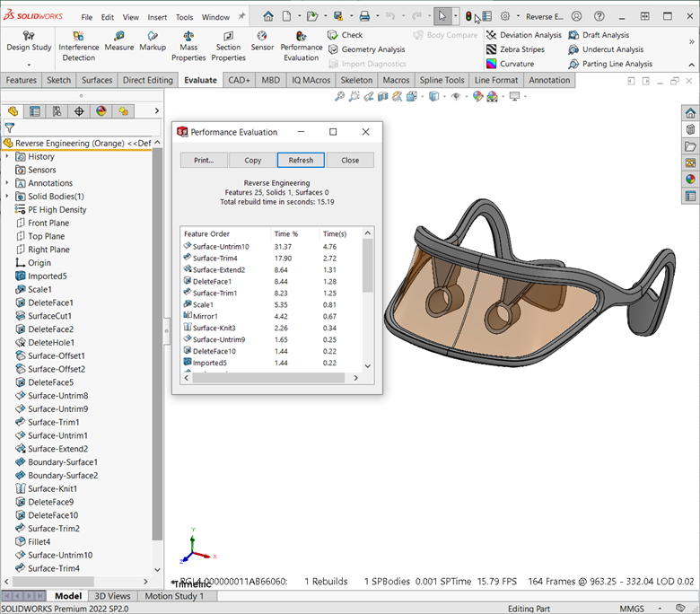Open the Insert menu
Viewport: 700px width, 614px height.
[x=157, y=17]
